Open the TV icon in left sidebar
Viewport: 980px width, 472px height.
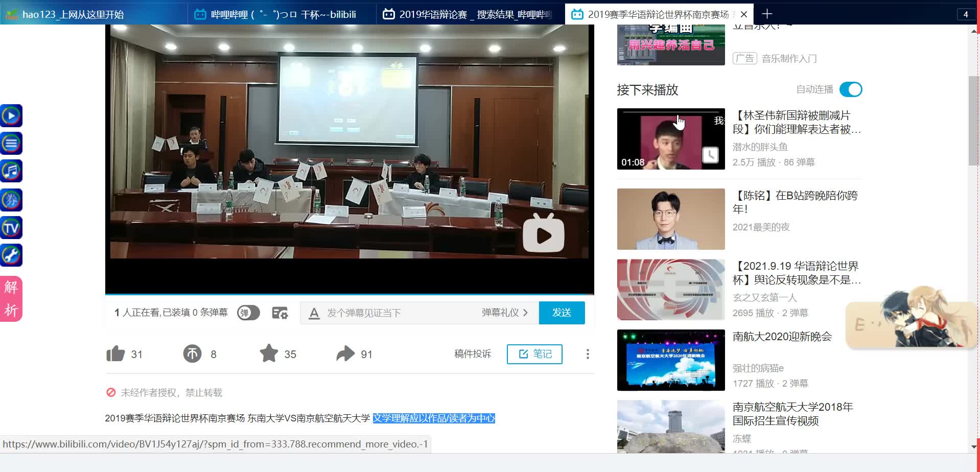(11, 227)
